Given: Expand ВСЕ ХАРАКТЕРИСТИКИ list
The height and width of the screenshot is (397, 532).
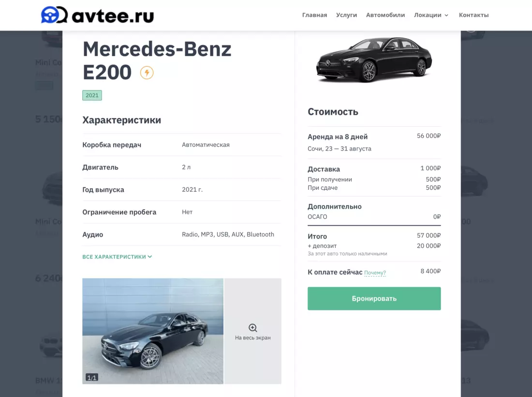Looking at the screenshot, I should tap(117, 257).
